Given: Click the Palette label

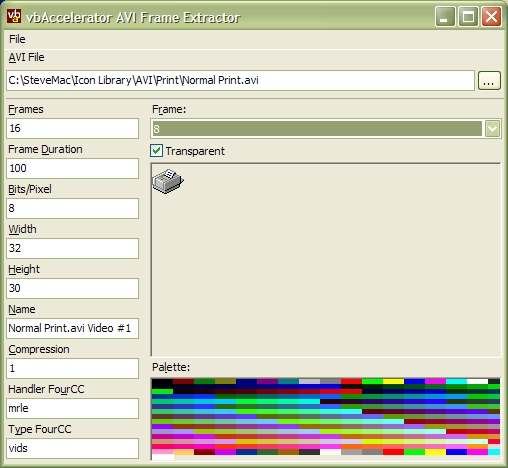Looking at the screenshot, I should tap(171, 367).
